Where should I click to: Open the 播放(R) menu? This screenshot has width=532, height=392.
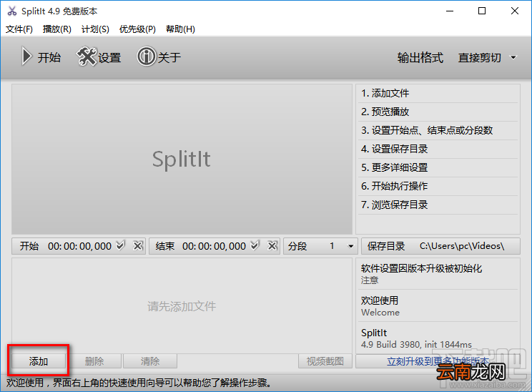[x=57, y=29]
